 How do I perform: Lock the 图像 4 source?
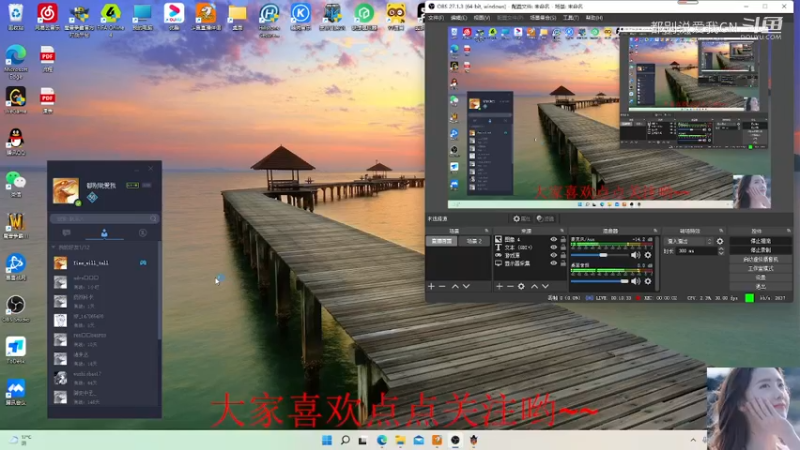coord(563,239)
